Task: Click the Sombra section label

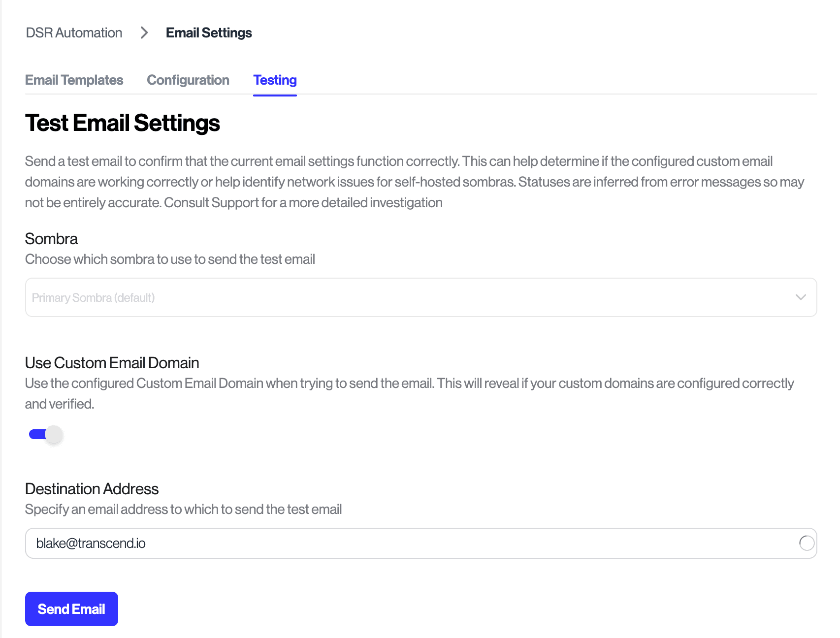Action: point(51,239)
